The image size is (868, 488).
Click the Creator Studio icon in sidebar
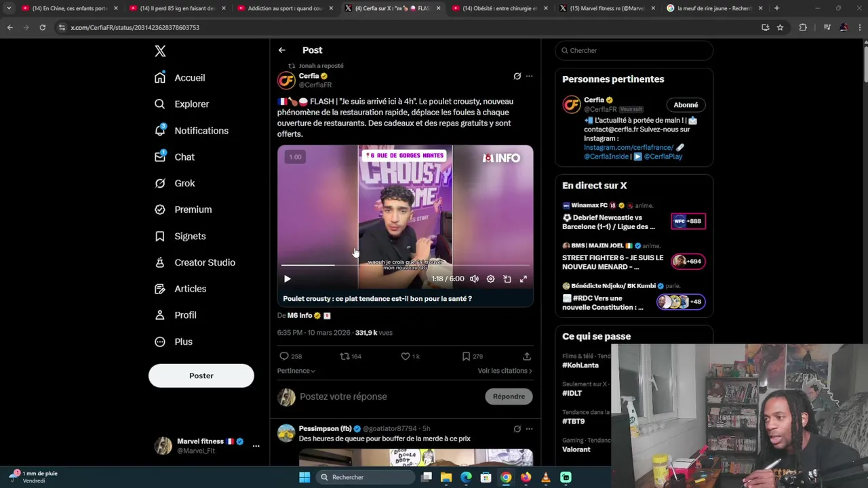[x=160, y=262]
